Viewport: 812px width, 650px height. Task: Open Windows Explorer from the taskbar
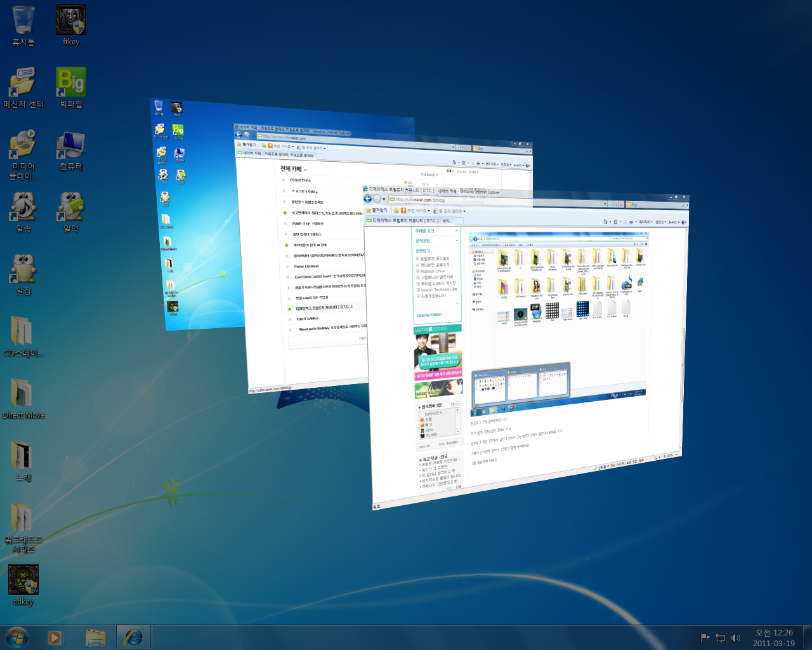coord(95,637)
